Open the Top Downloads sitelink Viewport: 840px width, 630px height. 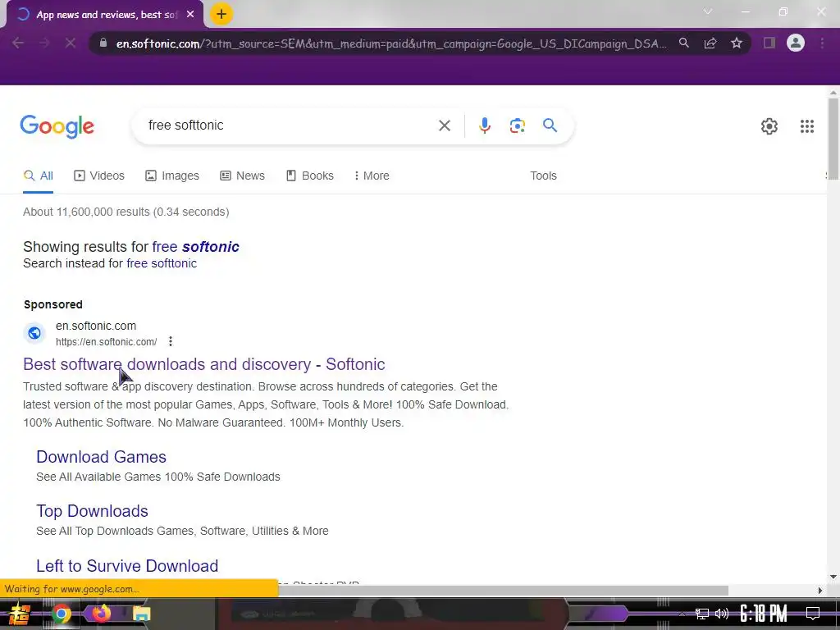tap(92, 511)
